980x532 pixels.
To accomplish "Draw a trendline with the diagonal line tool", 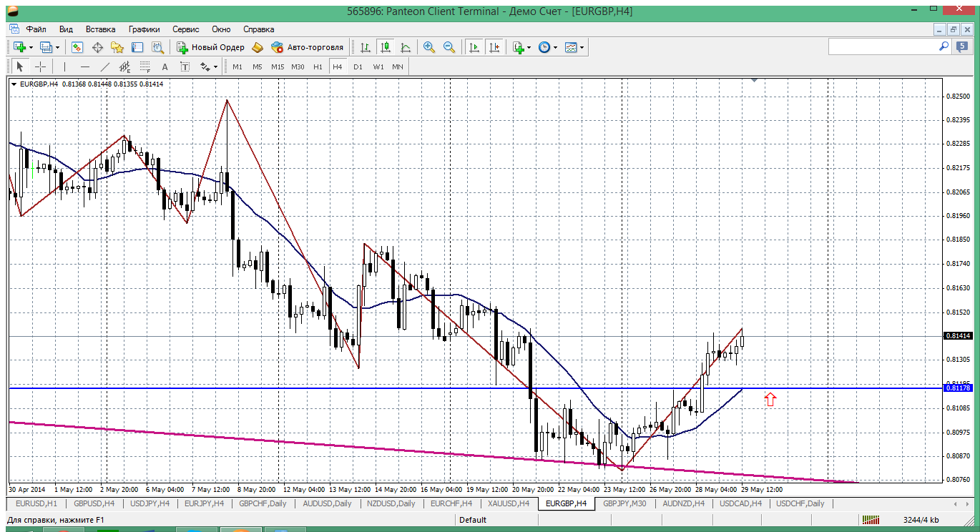I will (x=105, y=66).
